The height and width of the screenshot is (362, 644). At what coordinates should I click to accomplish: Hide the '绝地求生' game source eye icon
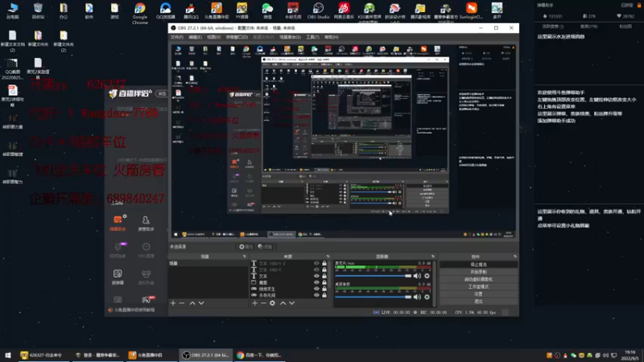click(x=316, y=289)
